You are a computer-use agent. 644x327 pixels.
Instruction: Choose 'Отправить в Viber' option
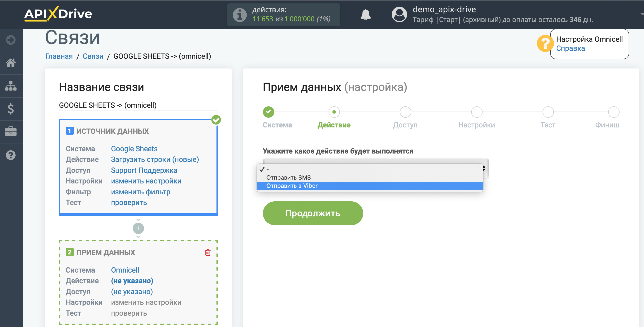click(370, 186)
